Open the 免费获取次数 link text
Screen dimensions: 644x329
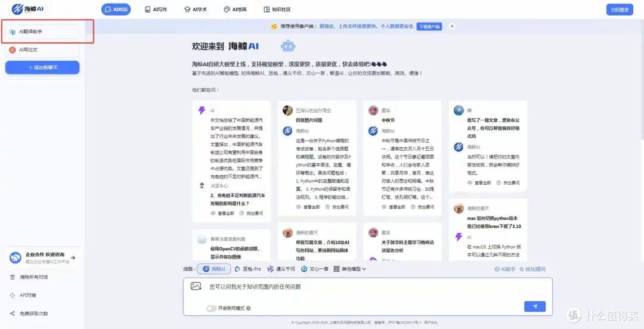[x=33, y=314]
